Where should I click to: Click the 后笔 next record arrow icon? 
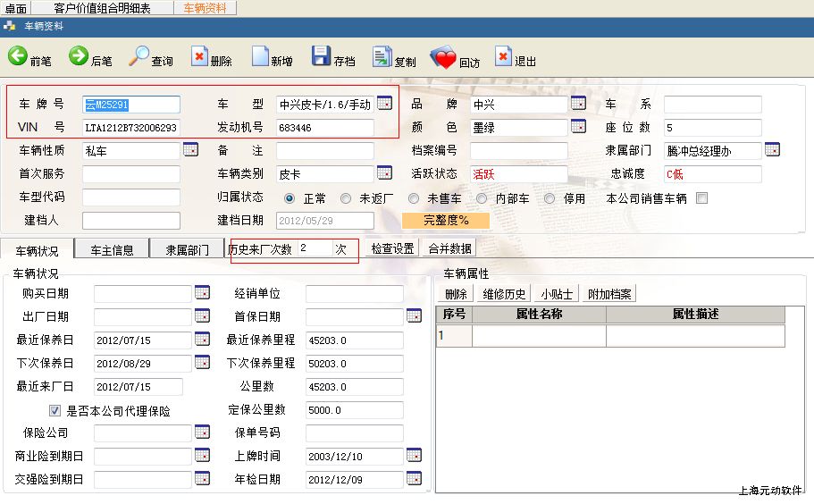pos(79,57)
